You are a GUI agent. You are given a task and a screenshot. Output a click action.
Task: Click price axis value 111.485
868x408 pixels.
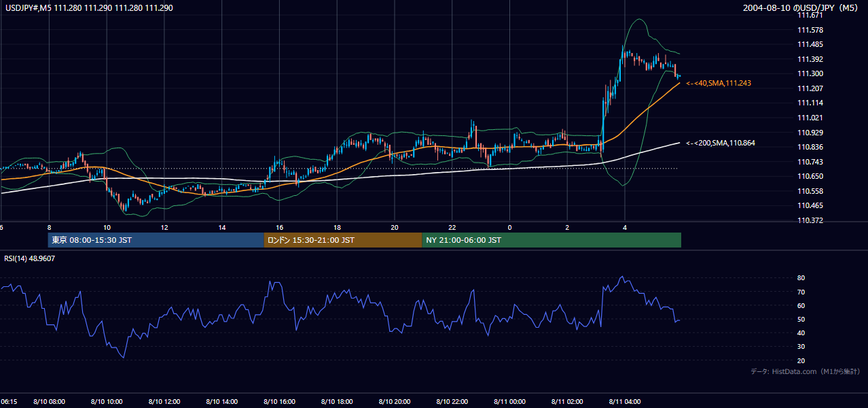click(810, 44)
